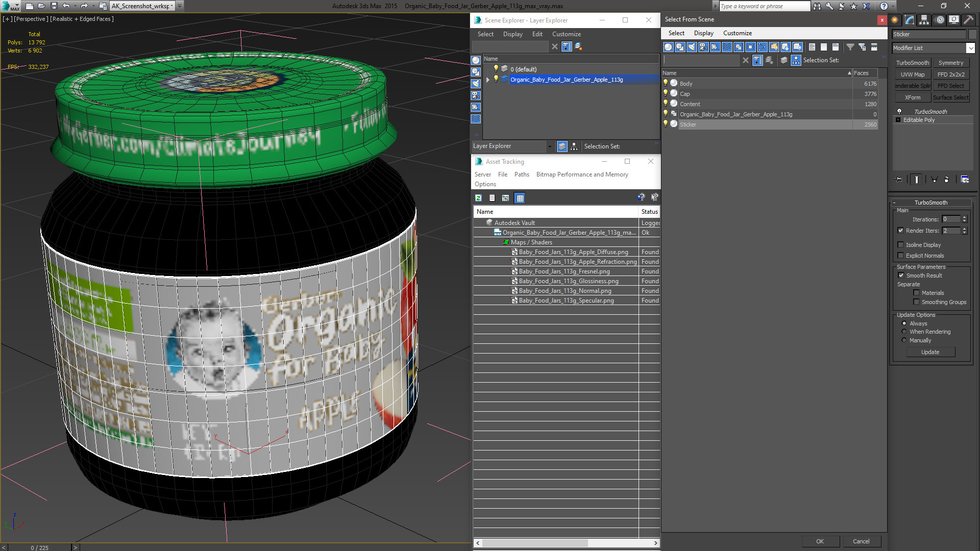
Task: Toggle lights display filter in Select From Scene
Action: [x=692, y=47]
